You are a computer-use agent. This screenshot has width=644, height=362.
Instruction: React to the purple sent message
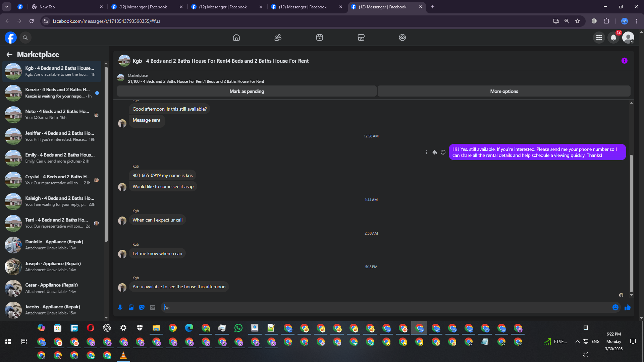point(443,152)
